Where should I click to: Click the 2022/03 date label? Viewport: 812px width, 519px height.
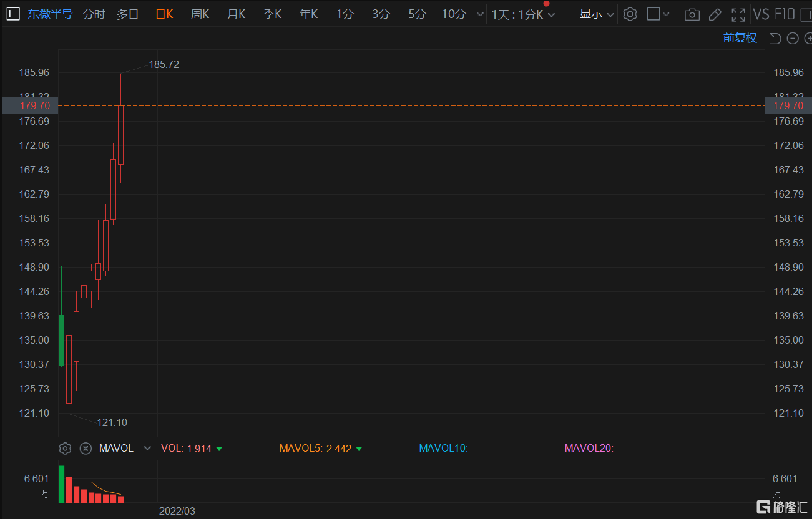point(177,511)
